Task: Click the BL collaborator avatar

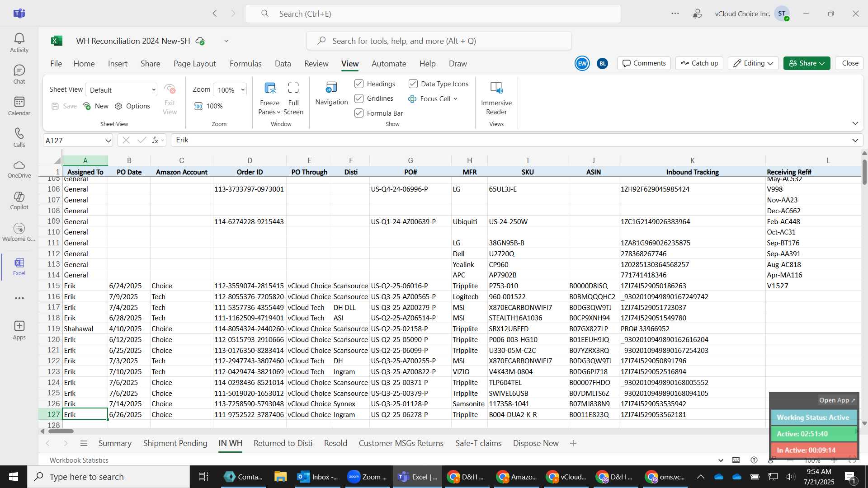Action: [602, 64]
